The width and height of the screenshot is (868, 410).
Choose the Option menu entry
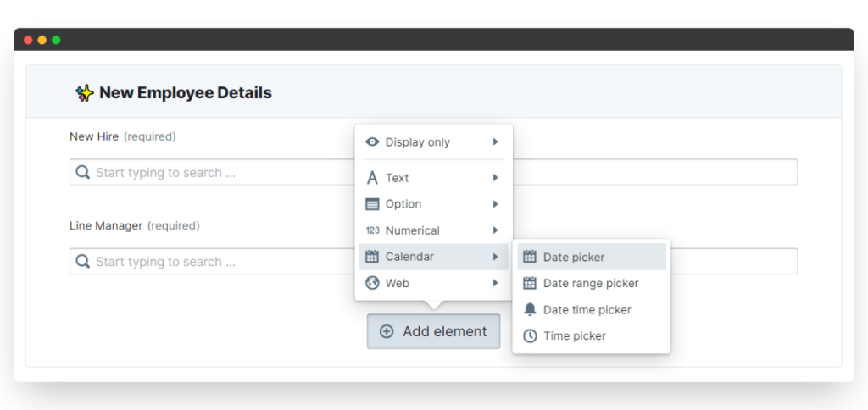click(x=433, y=204)
